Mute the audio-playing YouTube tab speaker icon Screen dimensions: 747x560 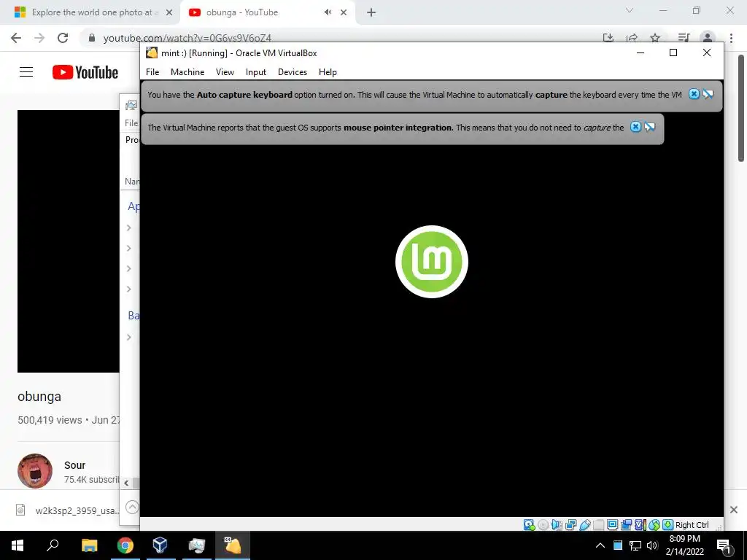pyautogui.click(x=328, y=12)
